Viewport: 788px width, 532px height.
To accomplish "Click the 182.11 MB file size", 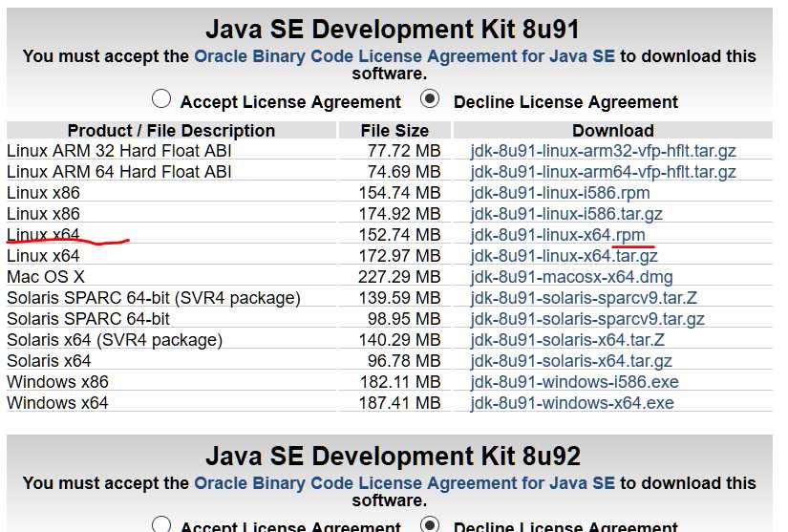I will 399,382.
